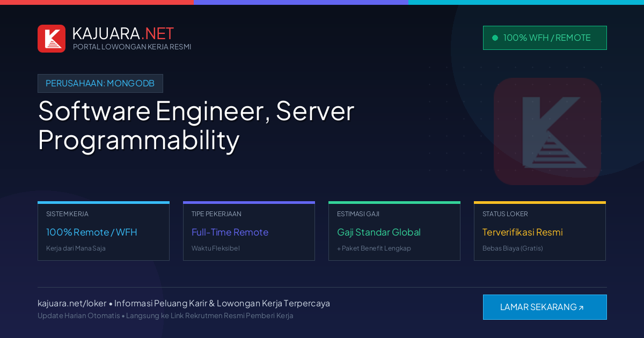Screen dimensions: 644x338
Task: Open the SISTEM KERJA card
Action: pyautogui.click(x=104, y=231)
